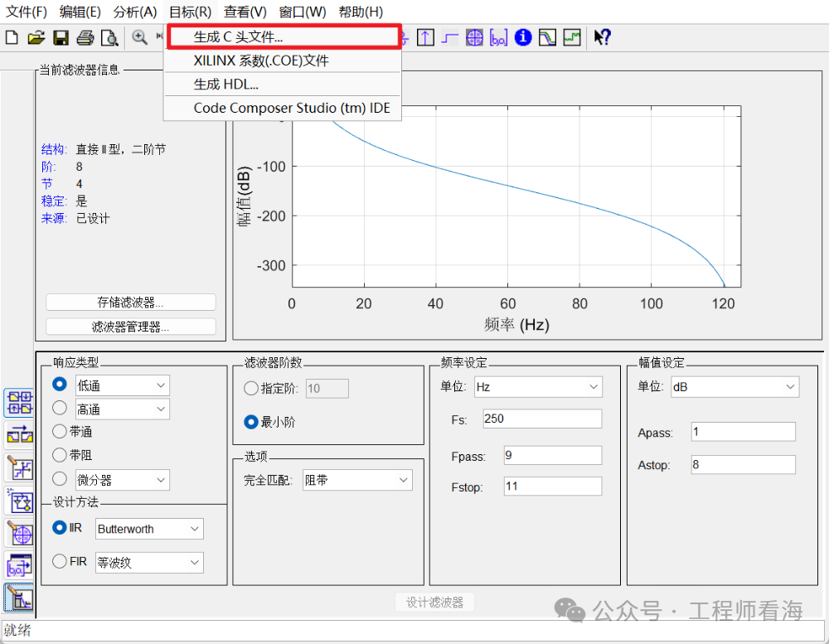The image size is (829, 644).
Task: Expand the 微分器 response type dropdown
Action: 122,480
